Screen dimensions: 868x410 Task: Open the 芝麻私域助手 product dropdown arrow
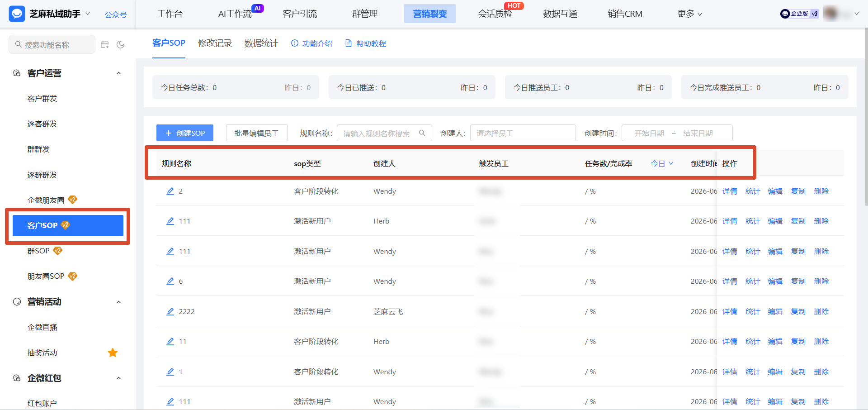(x=88, y=14)
